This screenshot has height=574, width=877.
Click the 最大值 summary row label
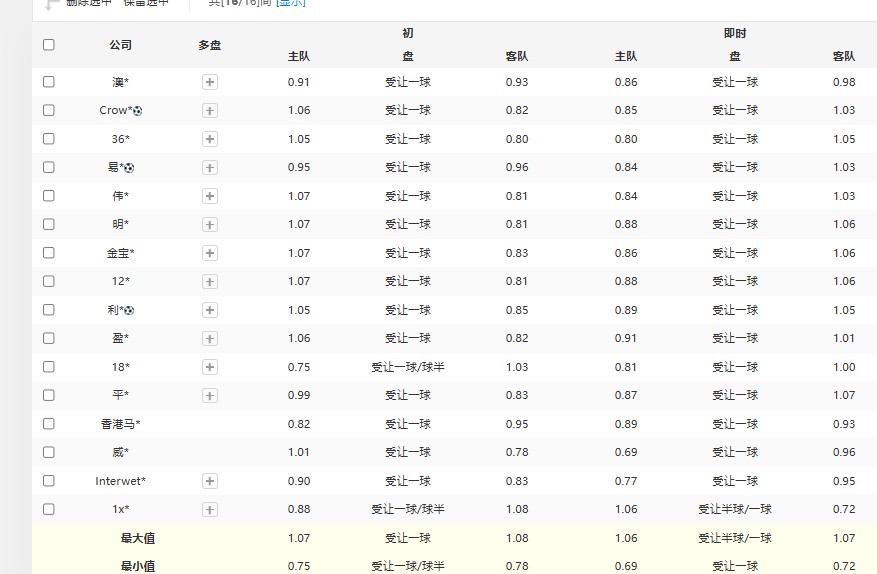click(x=138, y=538)
